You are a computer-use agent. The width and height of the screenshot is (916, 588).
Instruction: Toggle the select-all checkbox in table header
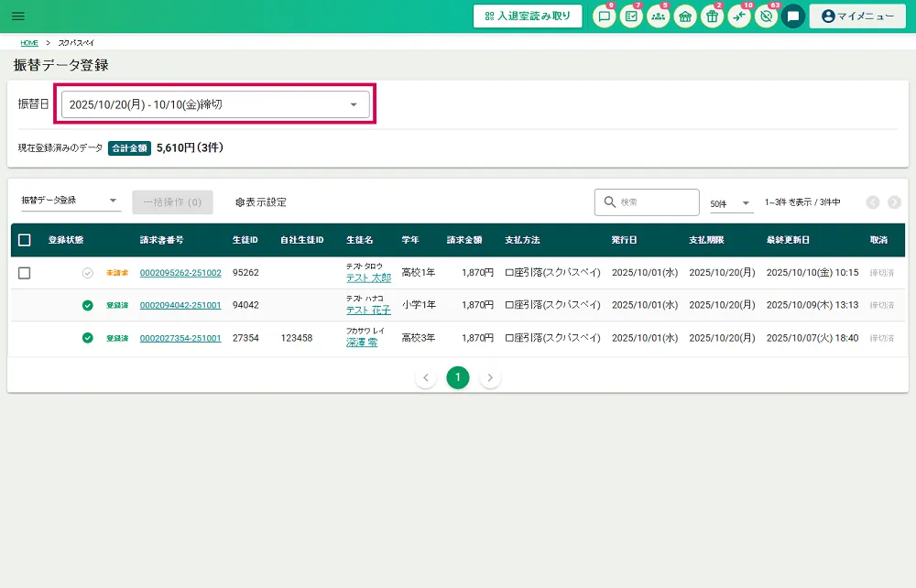(25, 240)
